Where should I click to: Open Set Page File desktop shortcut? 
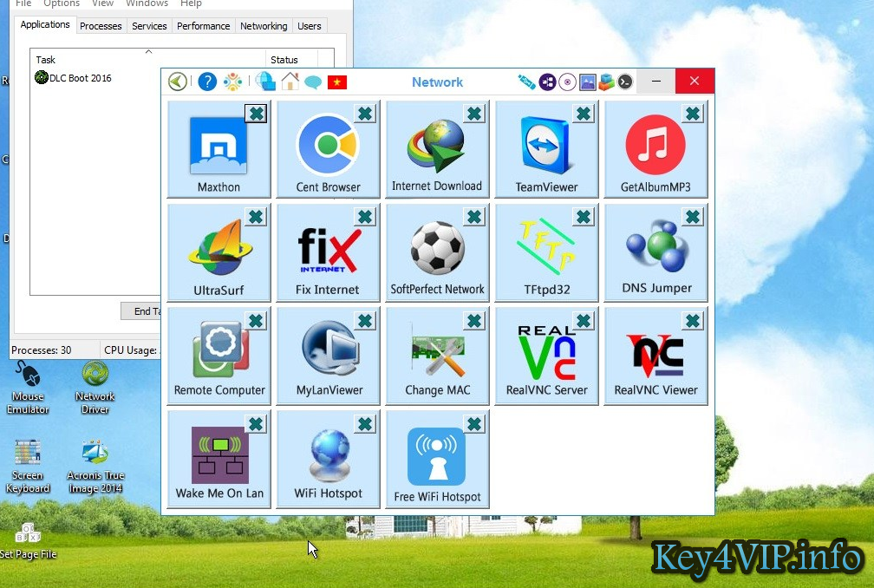(x=28, y=541)
